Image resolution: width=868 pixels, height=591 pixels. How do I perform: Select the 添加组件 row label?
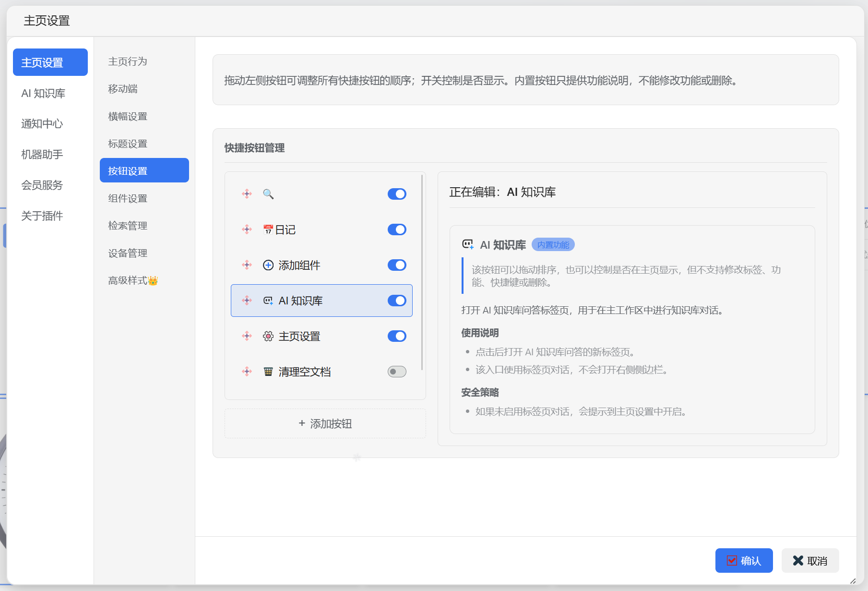pos(299,265)
